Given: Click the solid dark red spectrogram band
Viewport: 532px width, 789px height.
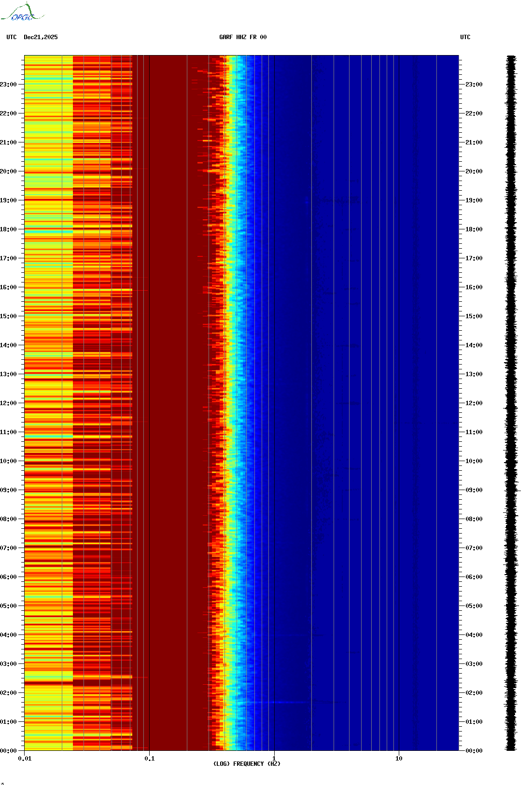Looking at the screenshot, I should (169, 386).
